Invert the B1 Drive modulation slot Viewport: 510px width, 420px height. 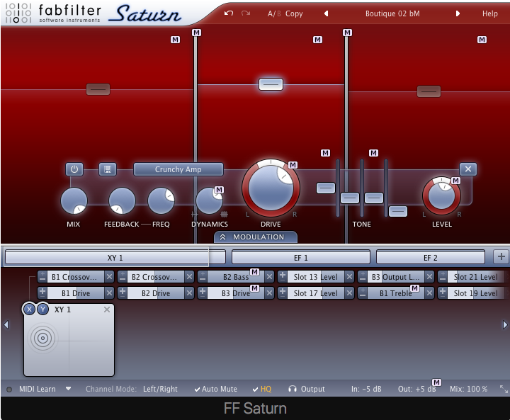[x=42, y=293]
